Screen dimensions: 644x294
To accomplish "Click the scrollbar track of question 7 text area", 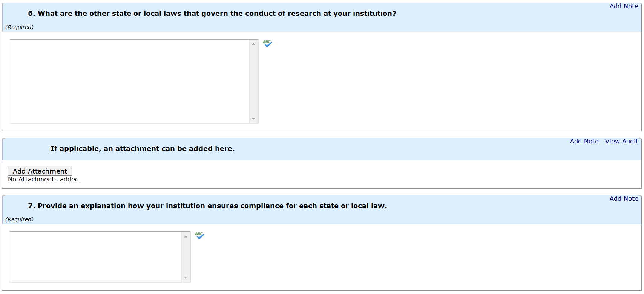I will point(186,257).
